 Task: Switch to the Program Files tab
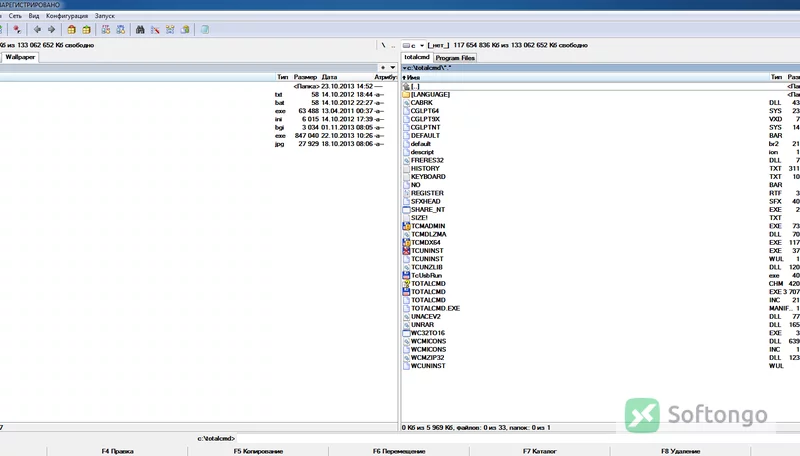(x=455, y=58)
